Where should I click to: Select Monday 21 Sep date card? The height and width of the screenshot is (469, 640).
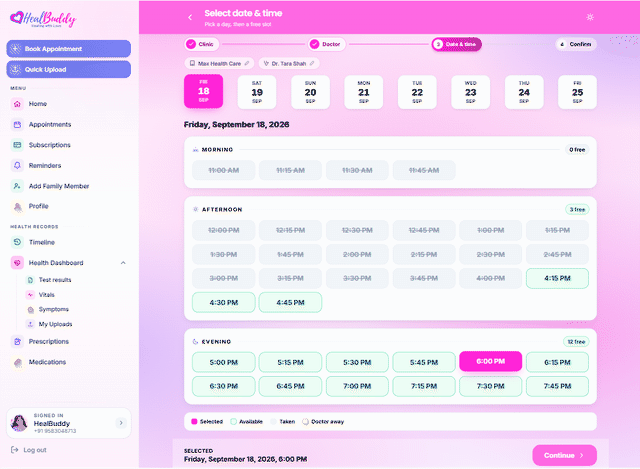pyautogui.click(x=364, y=92)
